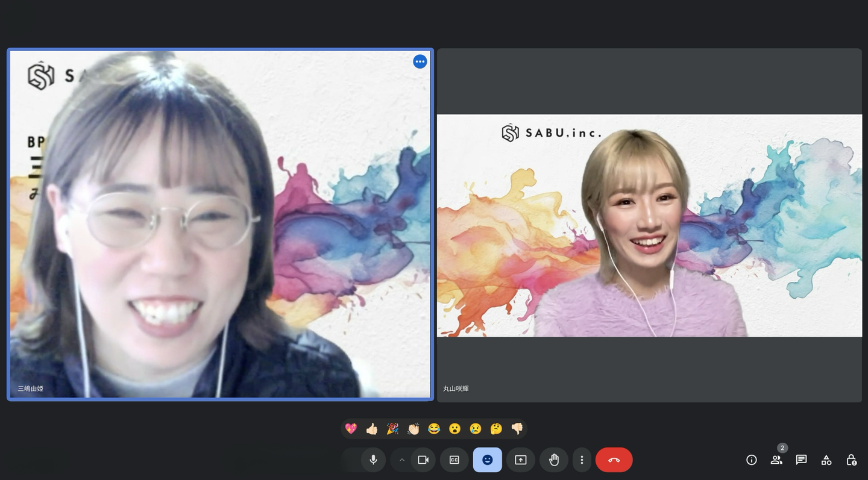
Task: Send the laughing with tears reaction
Action: (434, 429)
